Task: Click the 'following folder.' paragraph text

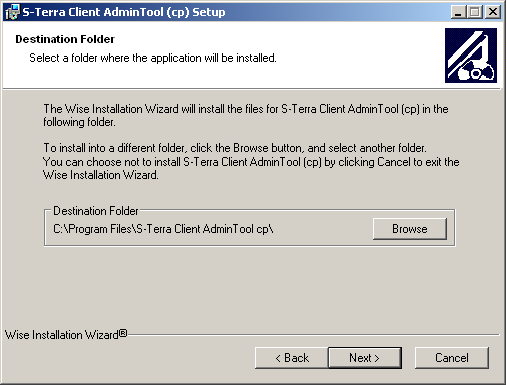Action: tap(79, 122)
